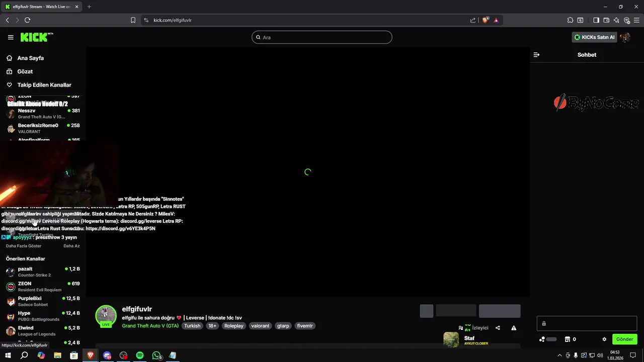The height and width of the screenshot is (362, 644).
Task: Open ZEON Resident Evil Requiem channel
Action: point(43,287)
